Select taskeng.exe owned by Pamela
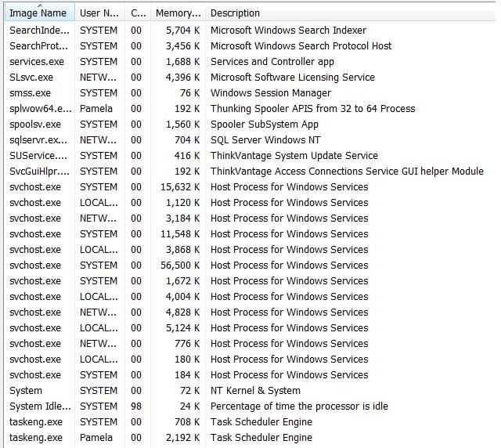 coord(35,438)
